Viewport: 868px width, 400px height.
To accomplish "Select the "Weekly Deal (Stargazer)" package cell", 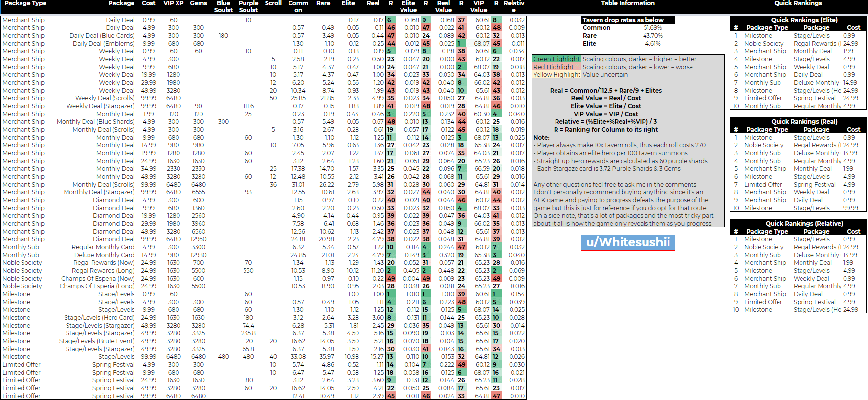I will point(100,106).
